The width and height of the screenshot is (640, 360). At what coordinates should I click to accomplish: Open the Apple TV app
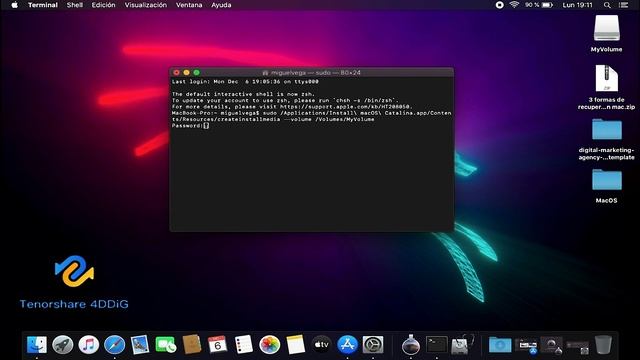click(321, 345)
